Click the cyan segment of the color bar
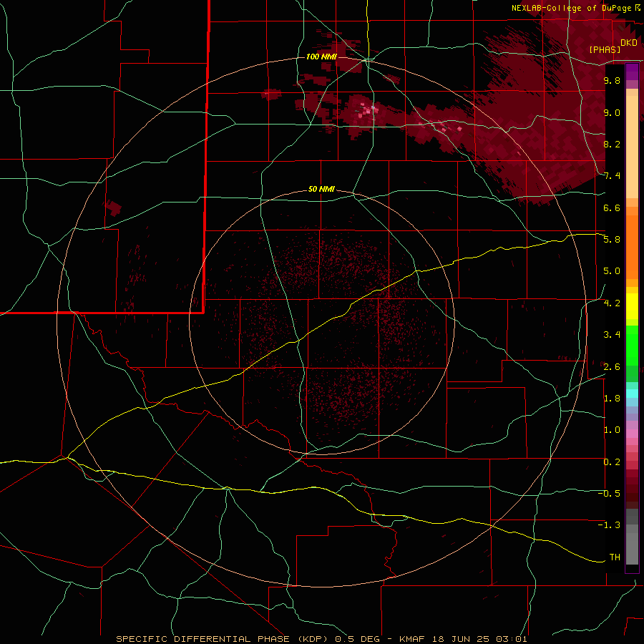Image resolution: width=644 pixels, height=644 pixels. point(632,394)
